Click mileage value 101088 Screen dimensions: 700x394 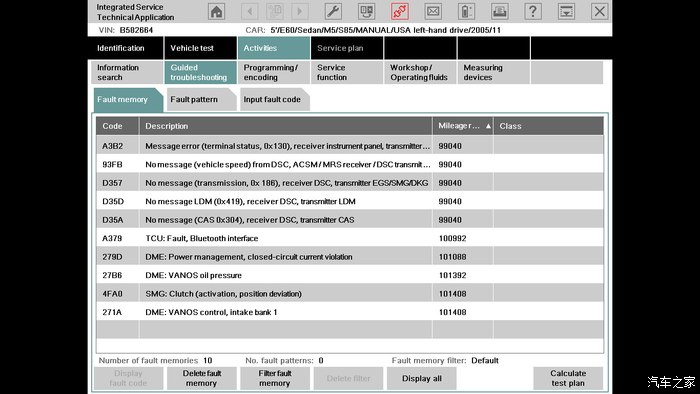[x=452, y=257]
